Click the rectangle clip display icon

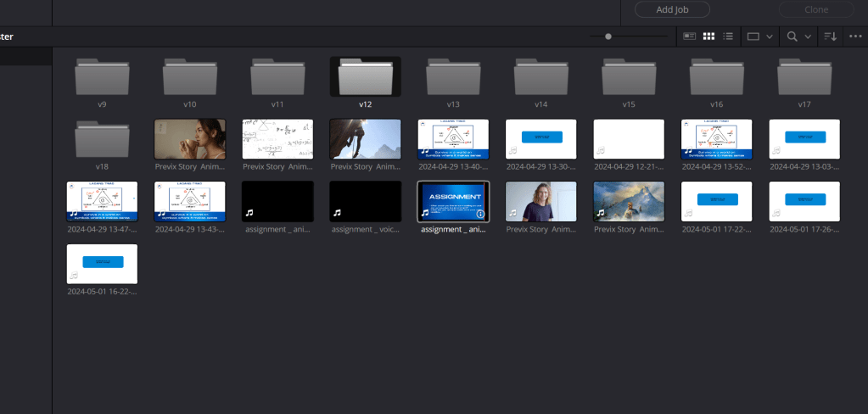click(x=753, y=36)
